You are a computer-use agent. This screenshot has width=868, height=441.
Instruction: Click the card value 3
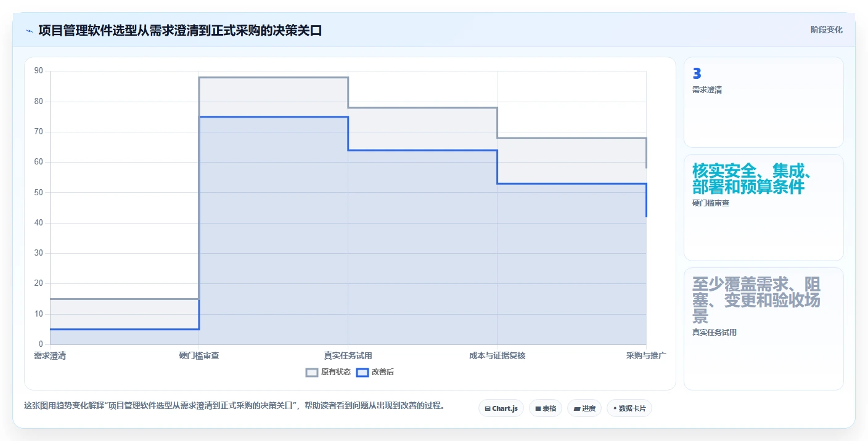pyautogui.click(x=697, y=74)
